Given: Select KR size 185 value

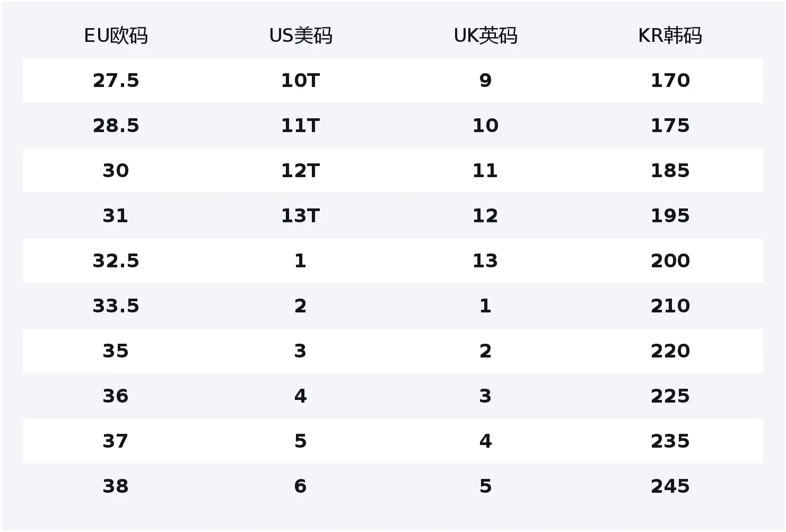Looking at the screenshot, I should (x=670, y=171).
